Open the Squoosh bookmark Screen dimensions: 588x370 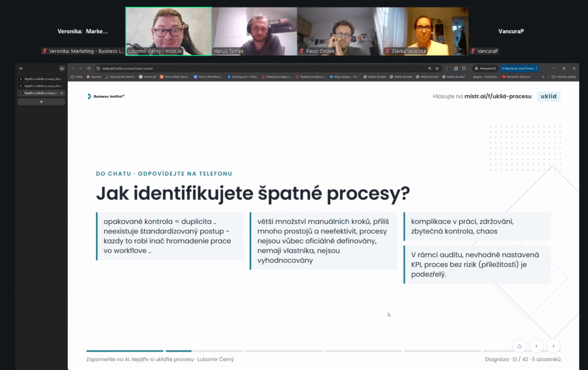[94, 77]
